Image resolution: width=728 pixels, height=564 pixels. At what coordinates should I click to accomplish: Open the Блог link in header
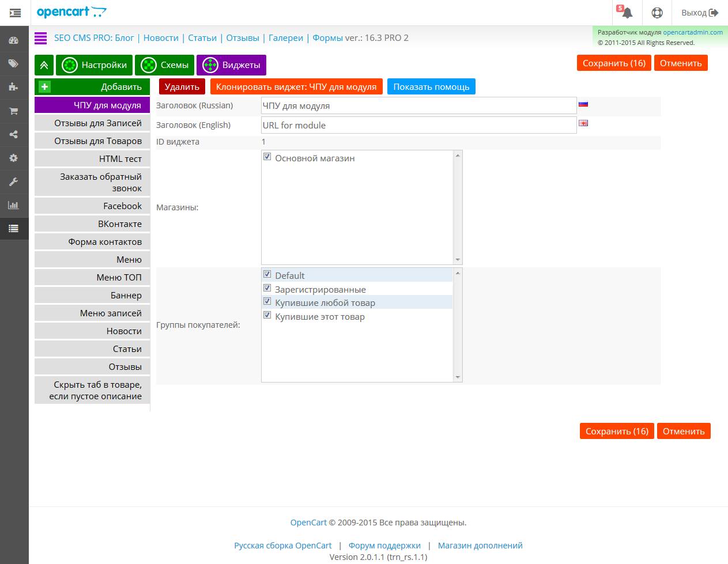[x=125, y=38]
